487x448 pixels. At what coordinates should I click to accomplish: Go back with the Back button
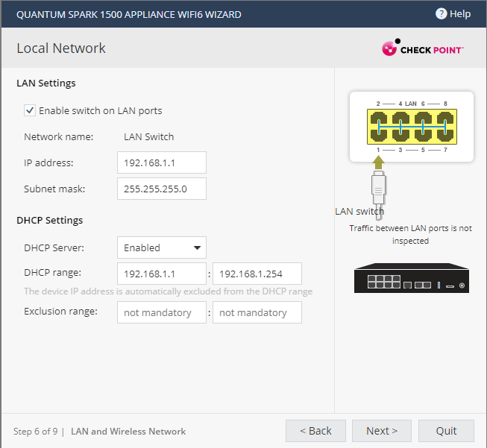[x=315, y=431]
